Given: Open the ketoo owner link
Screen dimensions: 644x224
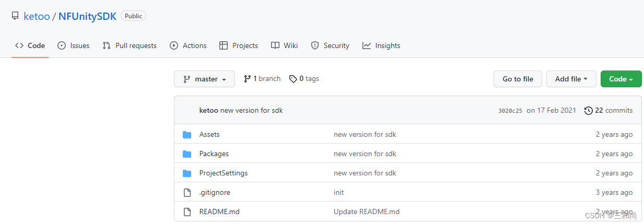Looking at the screenshot, I should click(x=37, y=16).
